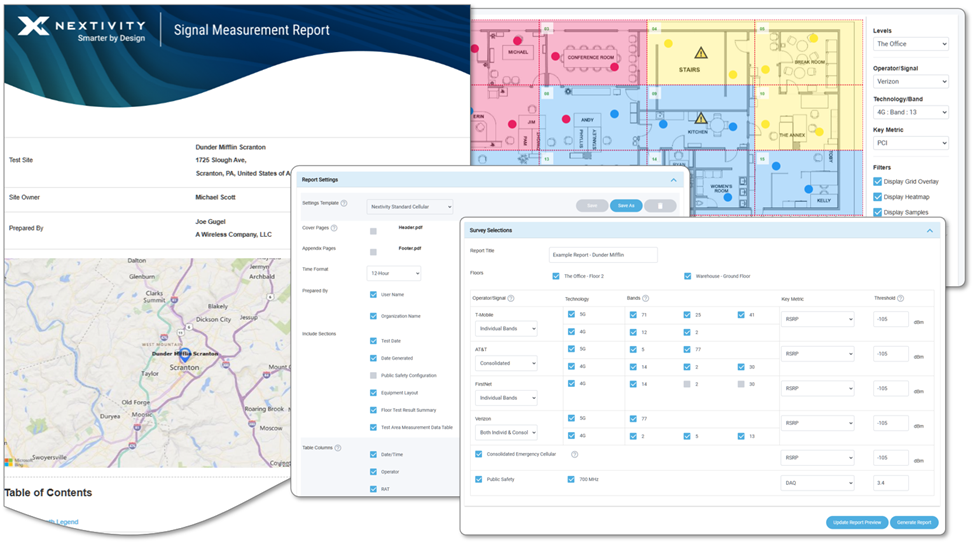Click the Settings Template help icon
The width and height of the screenshot is (975, 544).
[x=344, y=203]
